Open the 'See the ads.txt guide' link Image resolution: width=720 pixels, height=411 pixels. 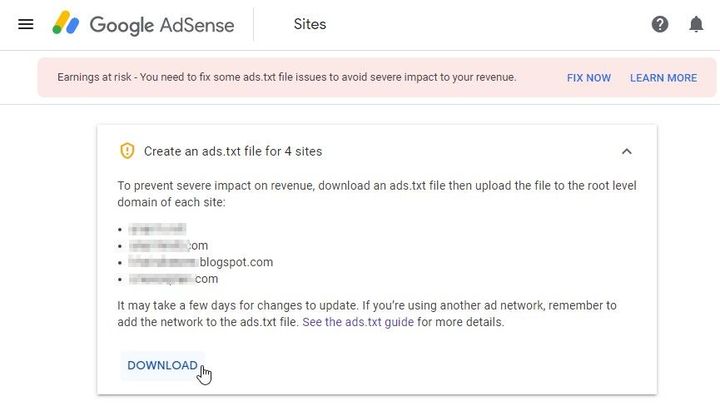click(357, 322)
